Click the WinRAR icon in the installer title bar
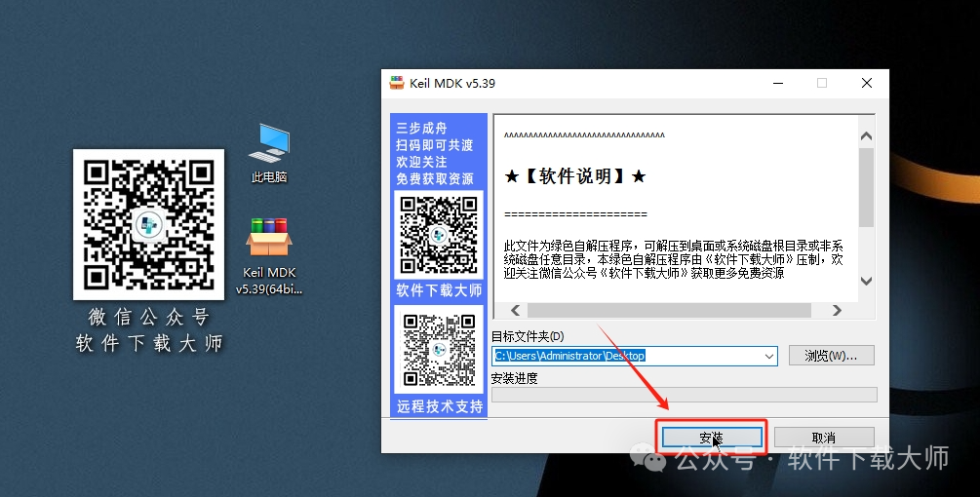Screen dimensions: 980x497 pyautogui.click(x=397, y=83)
